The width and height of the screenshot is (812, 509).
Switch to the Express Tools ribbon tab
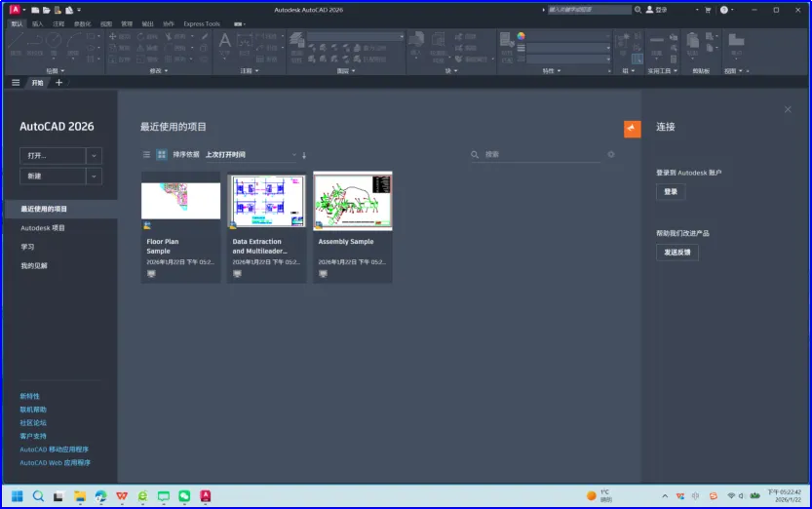coord(202,23)
